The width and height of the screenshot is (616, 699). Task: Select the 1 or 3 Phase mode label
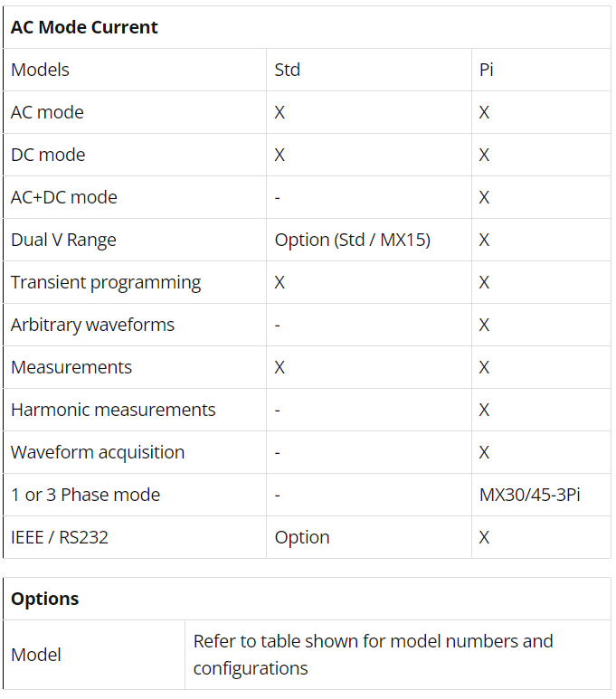85,496
